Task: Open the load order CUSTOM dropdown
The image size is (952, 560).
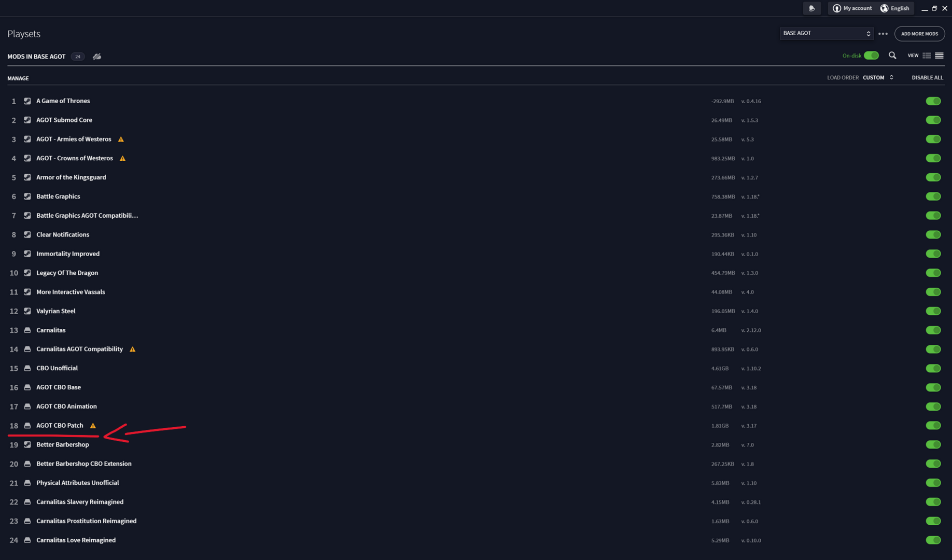Action: (x=878, y=78)
